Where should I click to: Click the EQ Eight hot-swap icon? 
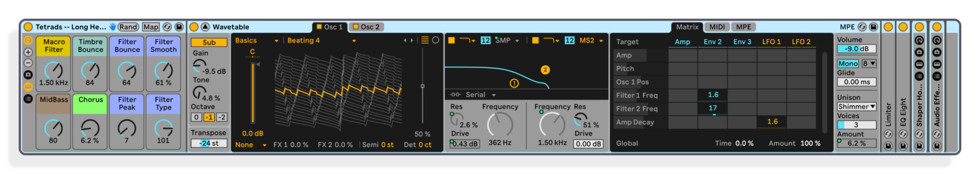click(x=903, y=134)
